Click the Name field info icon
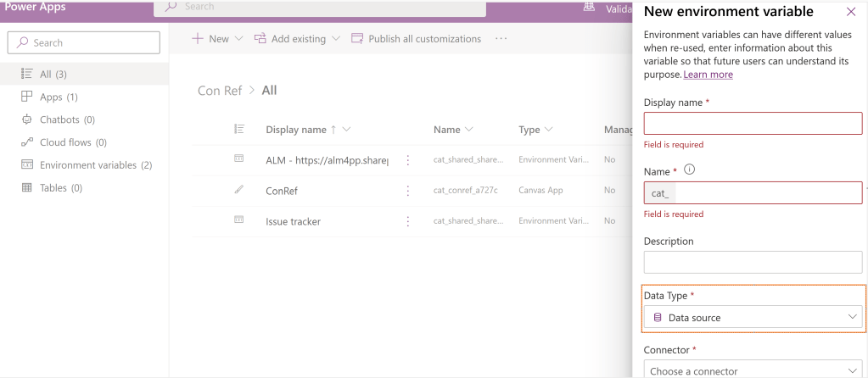 689,170
